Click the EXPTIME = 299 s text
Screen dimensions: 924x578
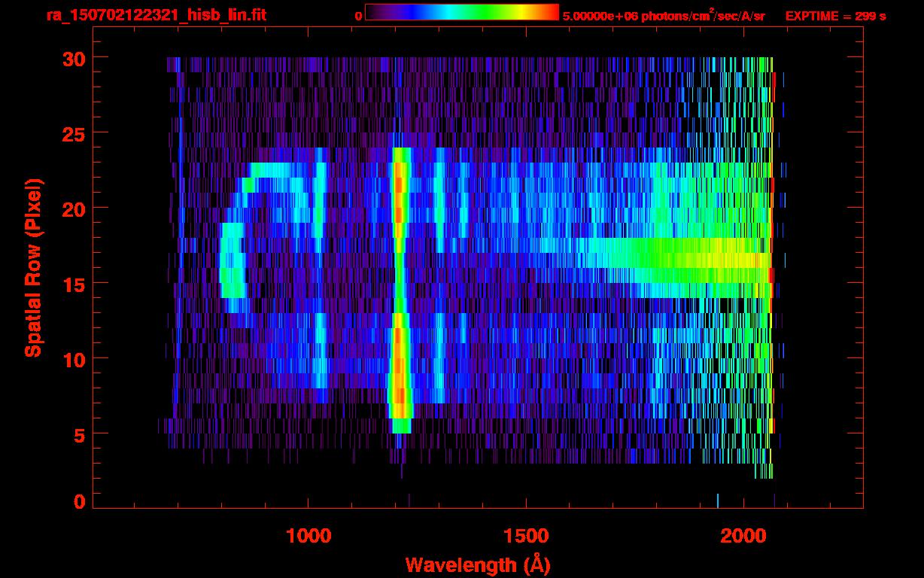(835, 16)
